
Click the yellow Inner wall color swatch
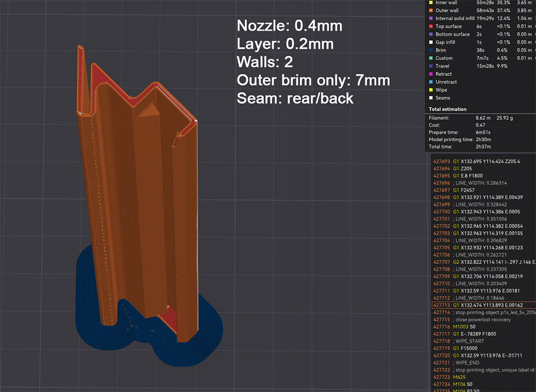(430, 3)
